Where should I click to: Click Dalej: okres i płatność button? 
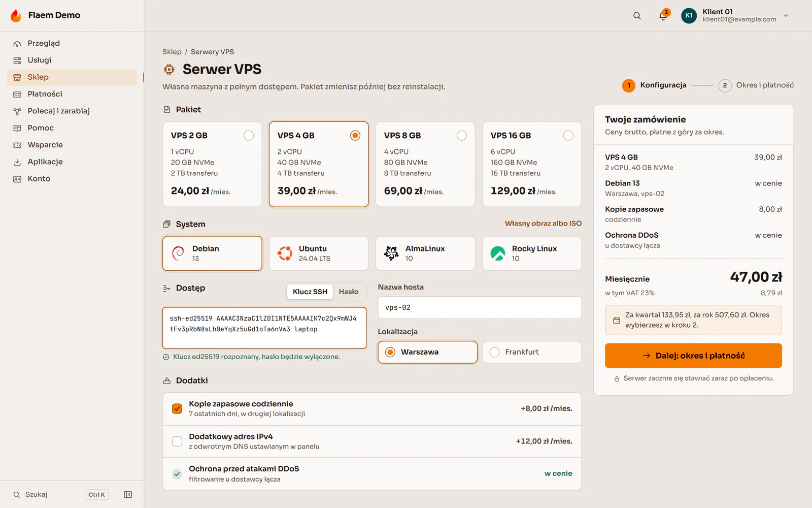[x=693, y=356]
